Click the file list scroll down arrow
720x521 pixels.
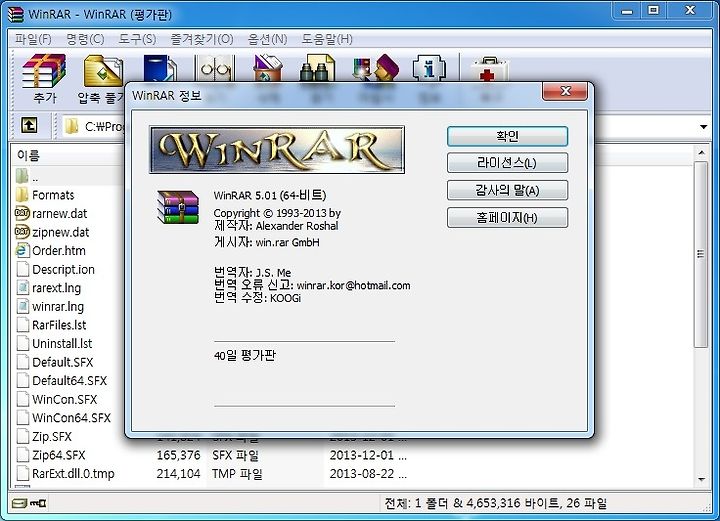pos(701,480)
